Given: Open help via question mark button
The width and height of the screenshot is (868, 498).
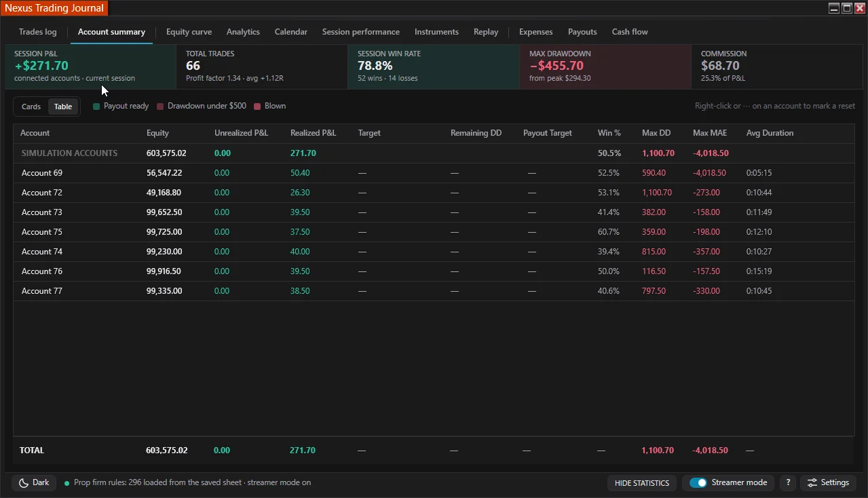Looking at the screenshot, I should (787, 483).
